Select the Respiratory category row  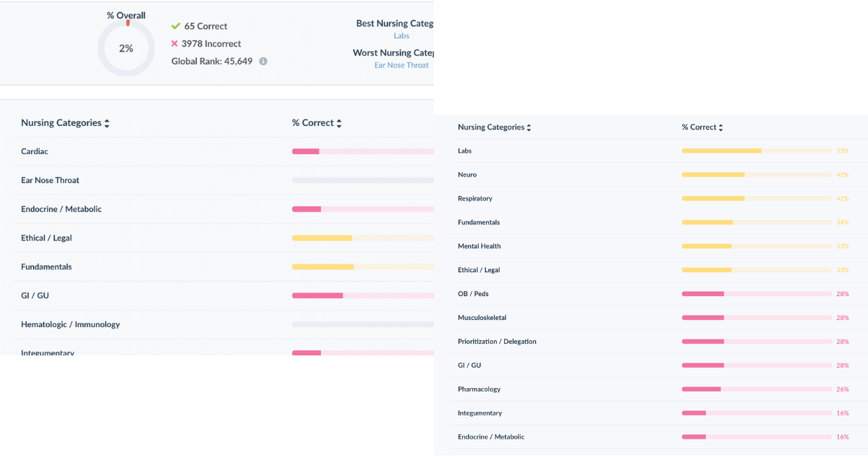click(x=475, y=198)
